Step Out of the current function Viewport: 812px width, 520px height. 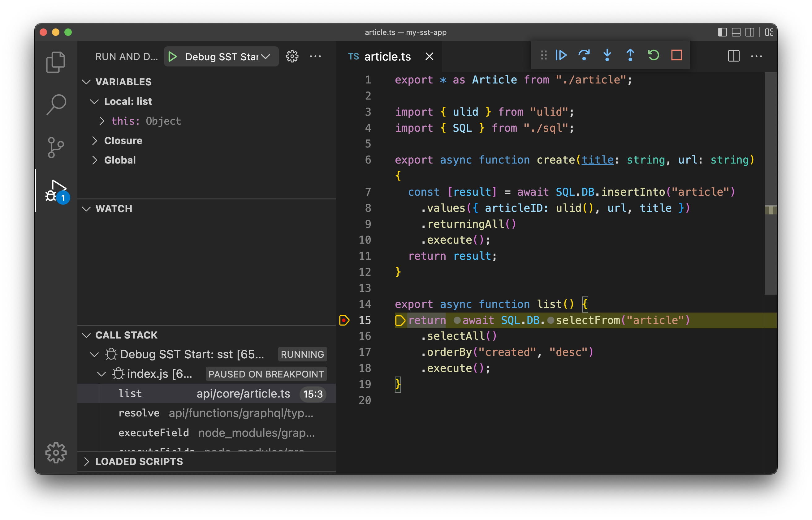pos(630,56)
